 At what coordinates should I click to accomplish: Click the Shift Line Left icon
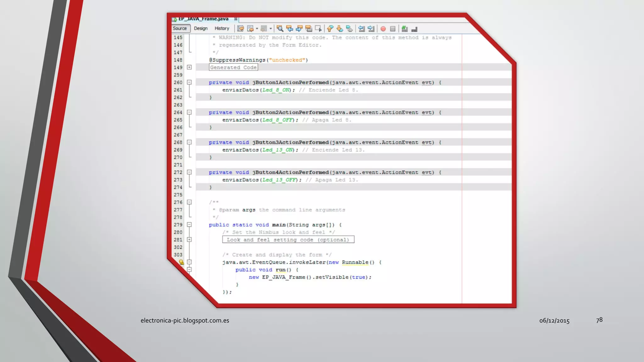point(362,29)
